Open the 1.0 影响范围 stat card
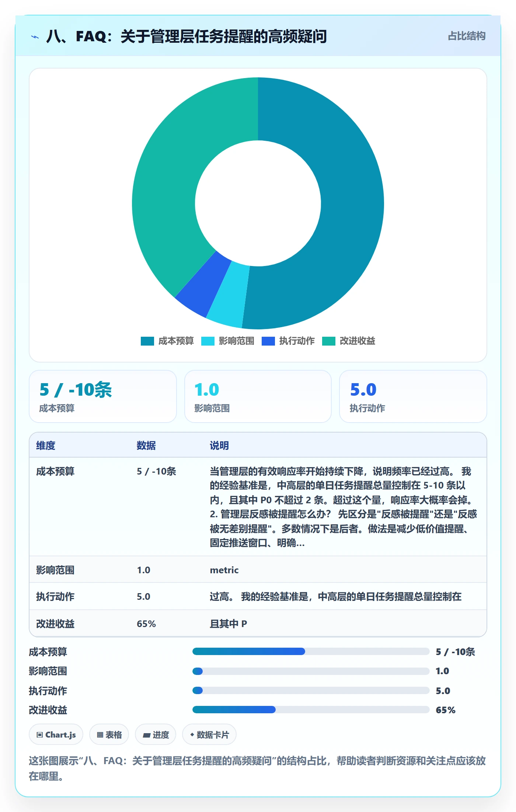Image resolution: width=516 pixels, height=812 pixels. click(x=258, y=396)
